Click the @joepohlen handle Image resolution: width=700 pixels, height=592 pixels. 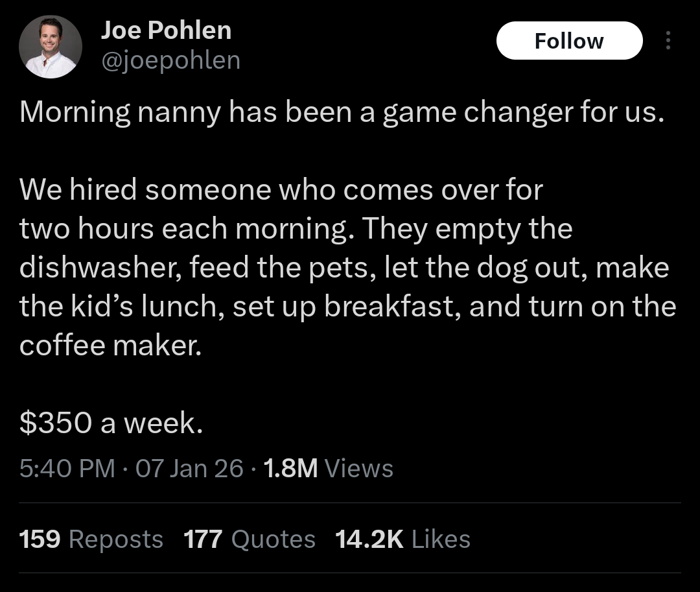(170, 60)
